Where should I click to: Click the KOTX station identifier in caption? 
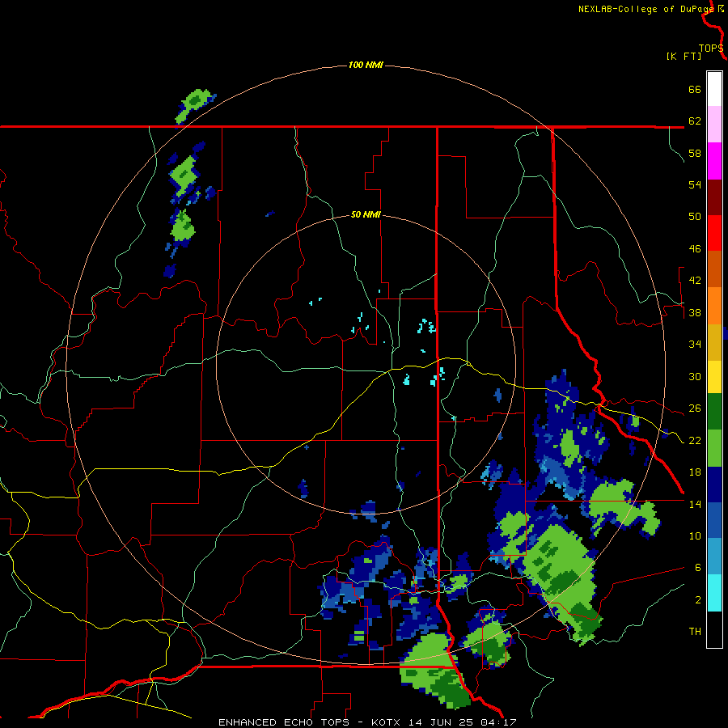(x=387, y=722)
